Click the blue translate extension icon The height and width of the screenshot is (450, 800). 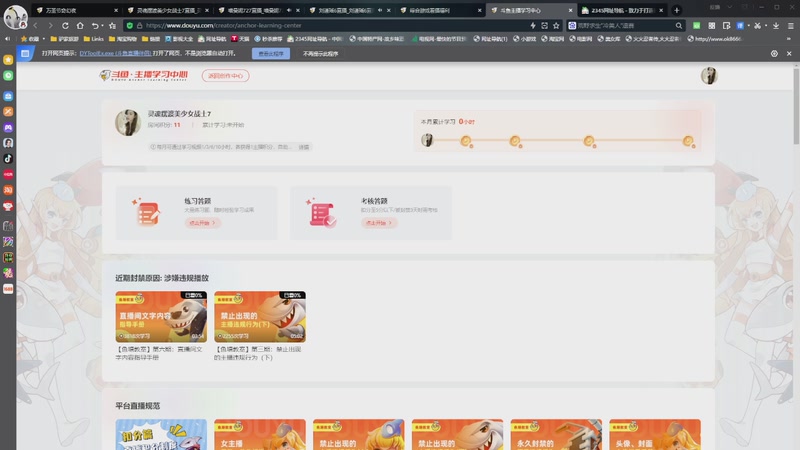740,26
